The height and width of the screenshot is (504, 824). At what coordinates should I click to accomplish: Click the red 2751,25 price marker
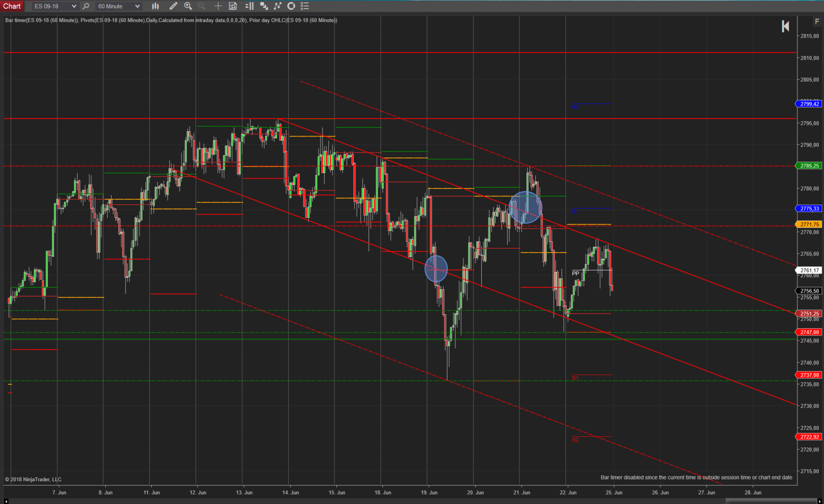tap(809, 313)
